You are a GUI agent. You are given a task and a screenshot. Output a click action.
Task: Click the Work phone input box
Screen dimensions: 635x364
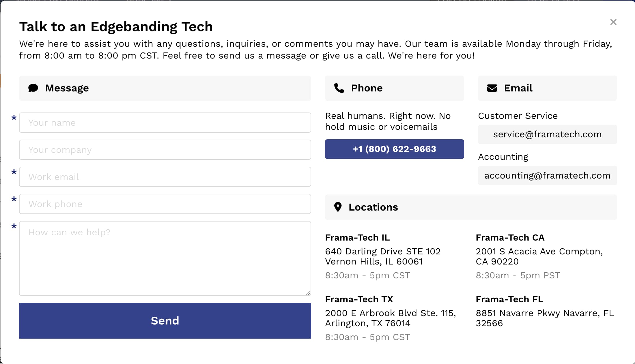pyautogui.click(x=165, y=204)
